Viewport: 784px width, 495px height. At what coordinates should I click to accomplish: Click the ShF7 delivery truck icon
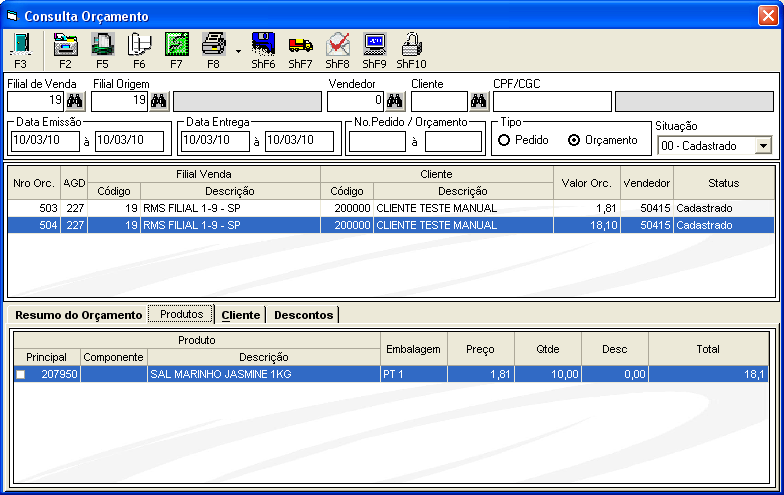(300, 45)
